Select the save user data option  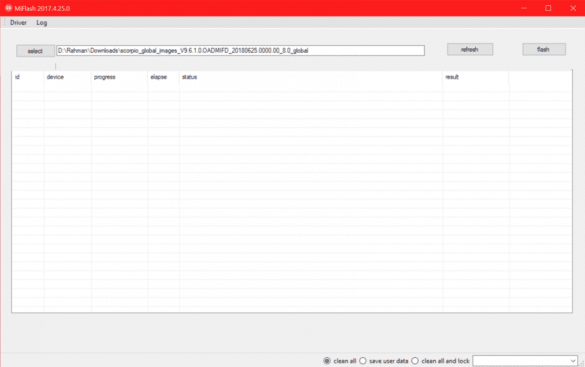(x=363, y=361)
